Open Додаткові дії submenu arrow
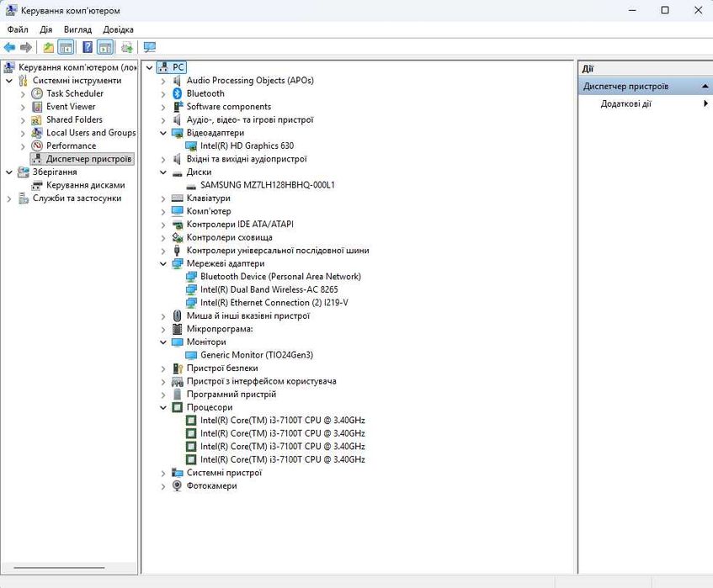The height and width of the screenshot is (588, 713). pos(705,103)
